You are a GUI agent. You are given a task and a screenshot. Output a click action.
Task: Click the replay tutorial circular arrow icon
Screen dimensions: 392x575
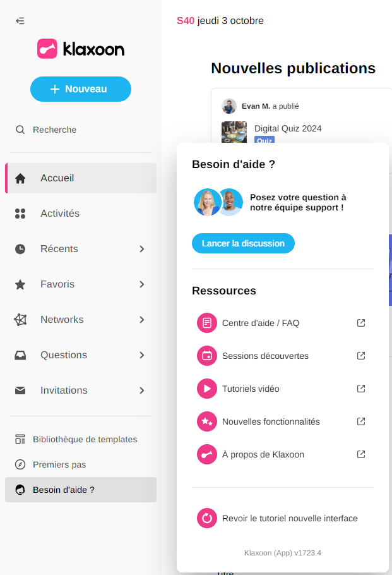[x=206, y=518]
